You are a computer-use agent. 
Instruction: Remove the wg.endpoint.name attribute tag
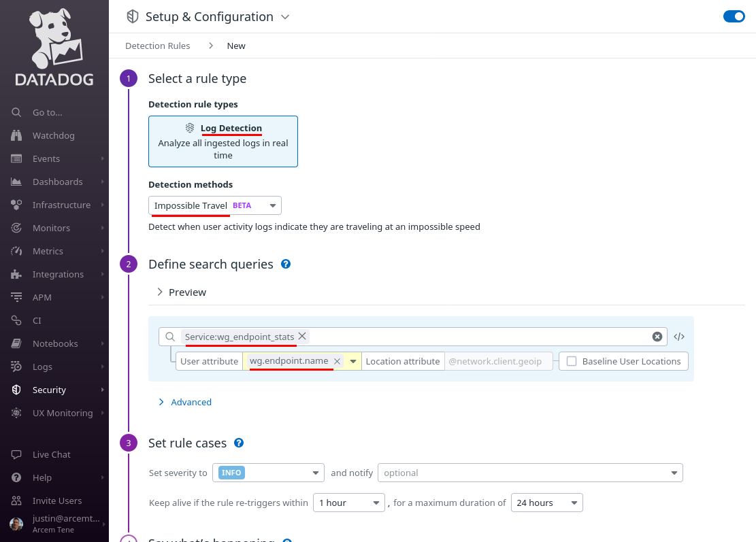pyautogui.click(x=337, y=361)
